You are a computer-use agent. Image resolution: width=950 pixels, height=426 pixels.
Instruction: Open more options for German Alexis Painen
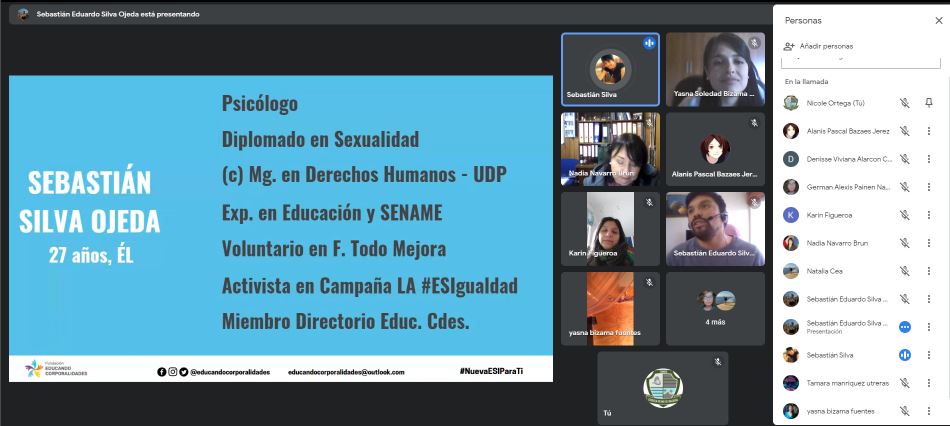point(929,187)
